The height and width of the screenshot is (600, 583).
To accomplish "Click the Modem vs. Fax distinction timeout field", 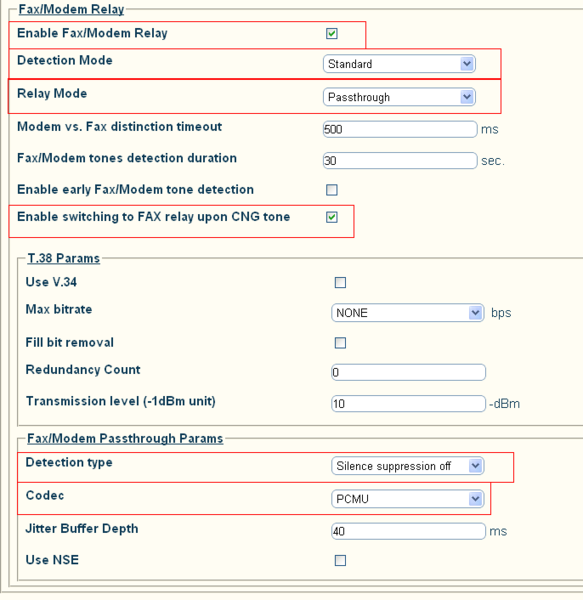I will point(400,129).
